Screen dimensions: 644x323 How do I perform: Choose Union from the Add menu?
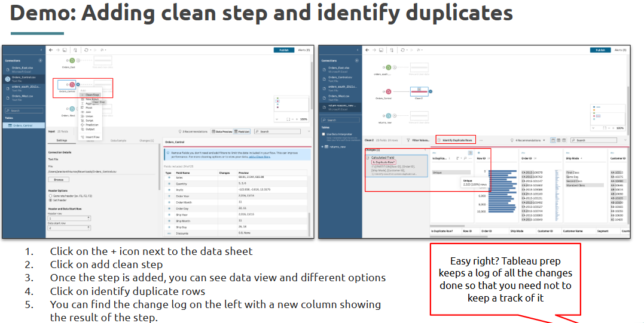[89, 116]
